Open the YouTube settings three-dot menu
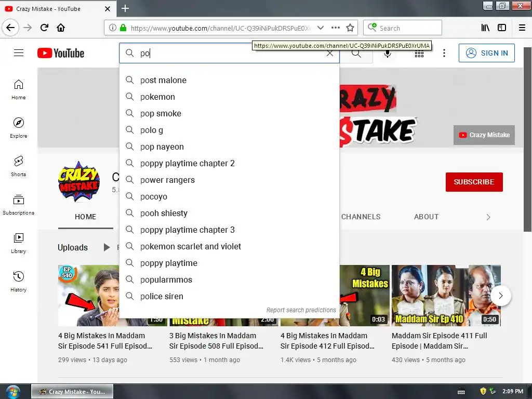The width and height of the screenshot is (532, 399). (444, 53)
